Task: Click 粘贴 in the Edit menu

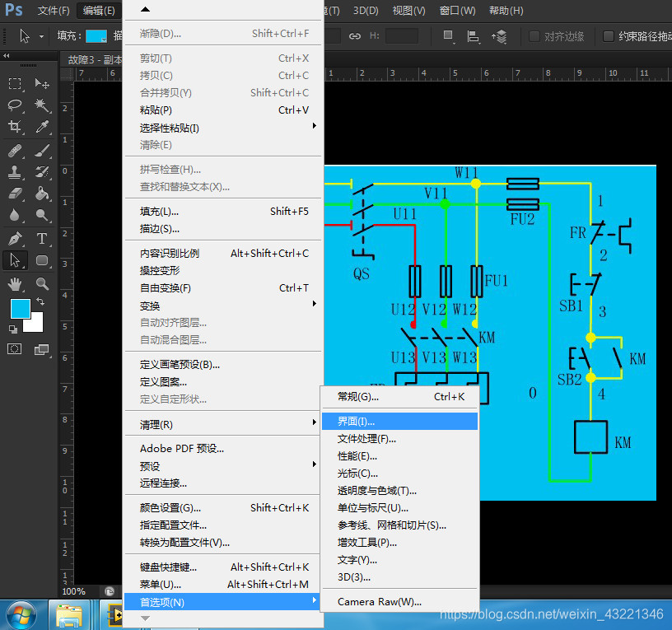Action: pyautogui.click(x=223, y=110)
